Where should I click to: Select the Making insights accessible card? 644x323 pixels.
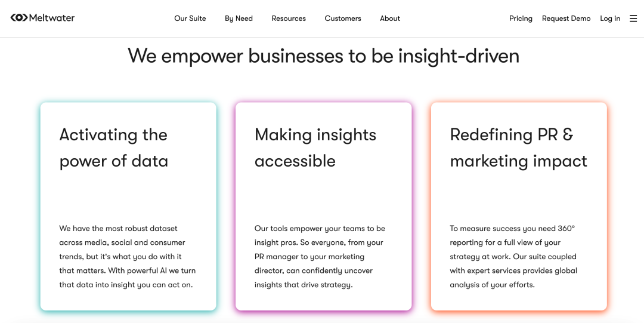click(324, 206)
